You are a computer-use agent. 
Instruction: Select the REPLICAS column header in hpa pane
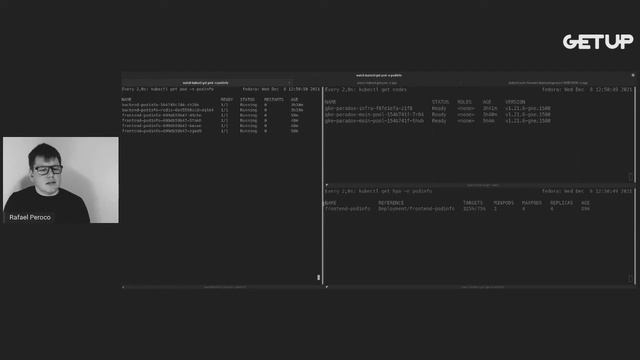click(561, 203)
